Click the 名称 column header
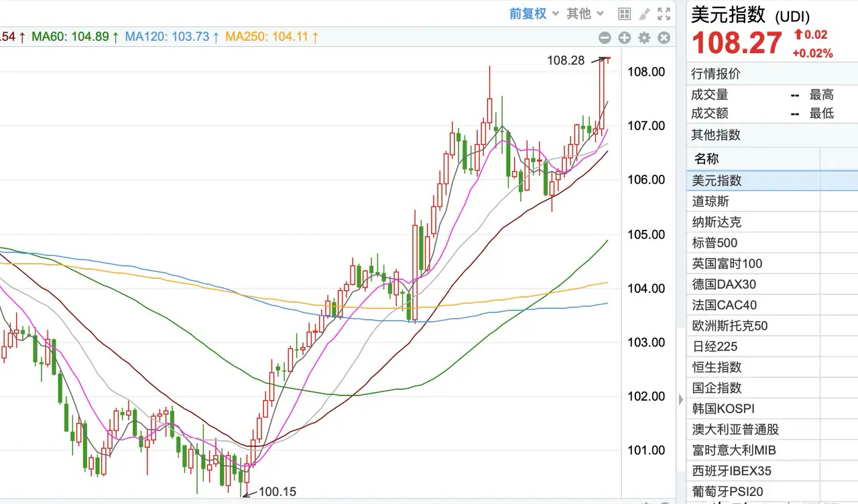This screenshot has width=858, height=504. [x=707, y=159]
